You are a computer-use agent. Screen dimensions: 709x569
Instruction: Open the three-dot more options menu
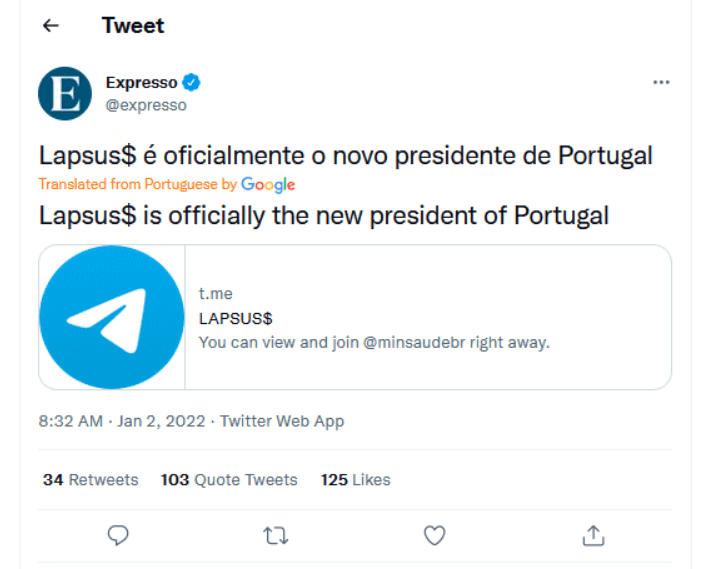coord(661,82)
